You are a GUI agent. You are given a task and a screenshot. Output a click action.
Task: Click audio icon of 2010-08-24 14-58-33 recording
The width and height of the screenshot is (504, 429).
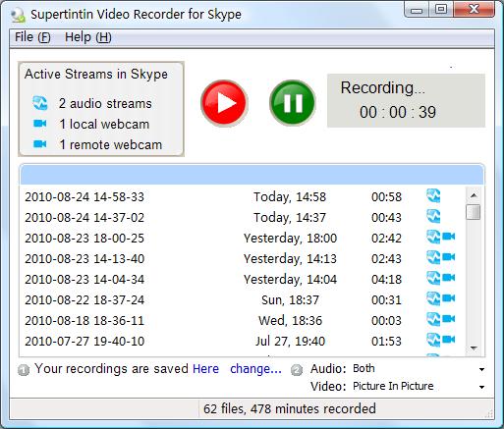tap(433, 196)
